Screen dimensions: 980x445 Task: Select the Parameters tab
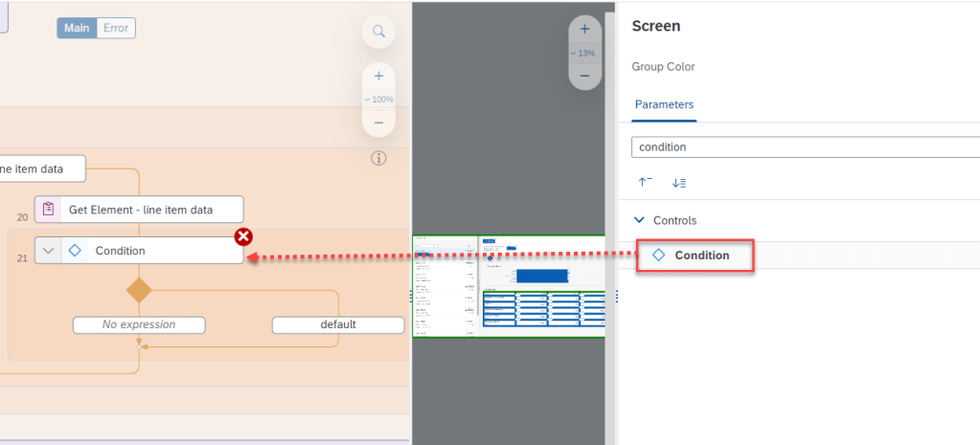[x=664, y=104]
